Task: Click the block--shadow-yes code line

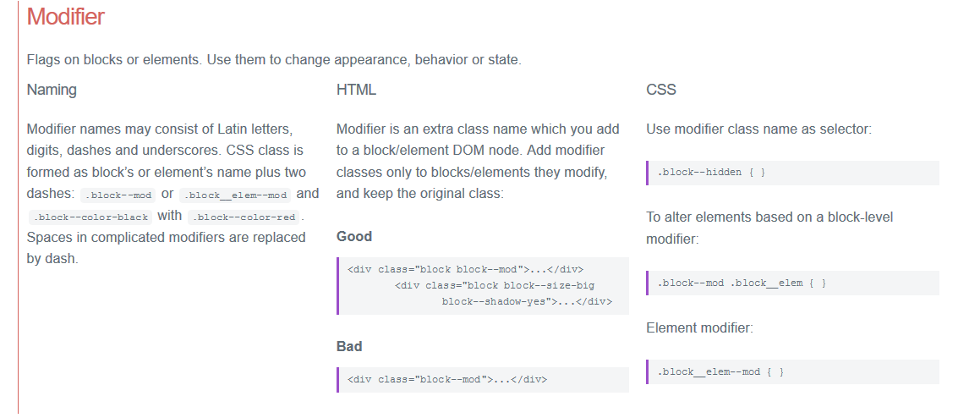Action: click(527, 301)
